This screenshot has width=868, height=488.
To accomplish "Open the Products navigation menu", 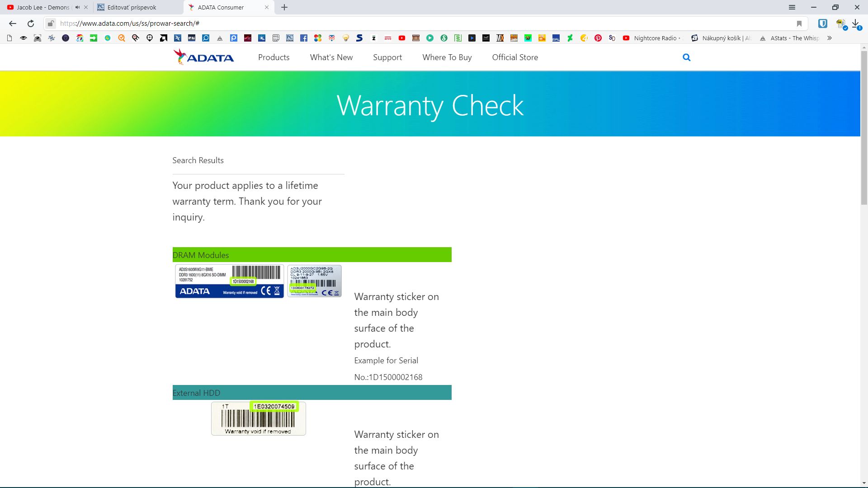I will coord(274,57).
